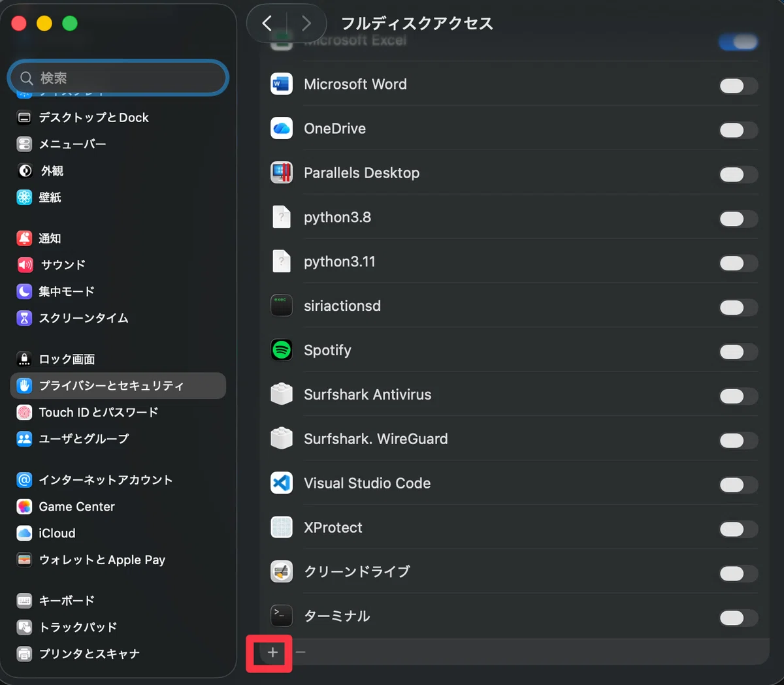
Task: Click the Surfshark Antivirus icon
Action: 282,394
